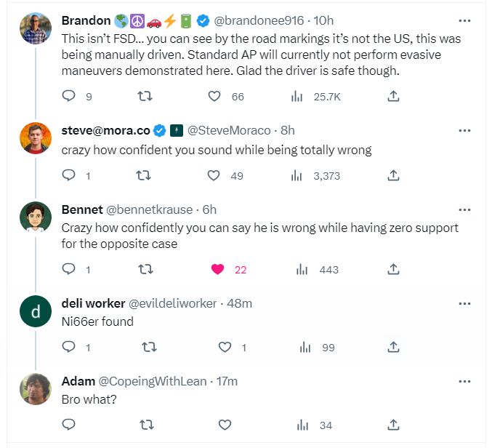View analytics for Steve's 3,373 views reply
Image resolution: width=492 pixels, height=448 pixels.
click(297, 175)
